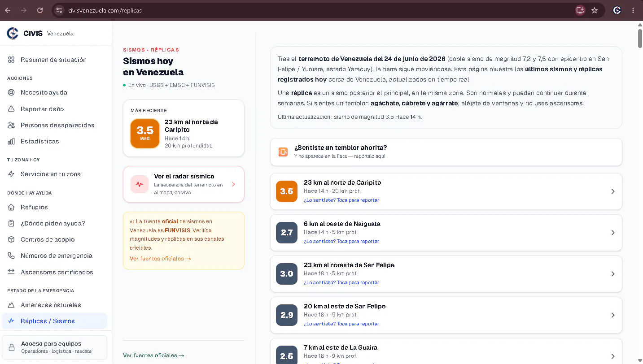
Task: Click the Acceso para equipos lock icon
Action: 12,347
